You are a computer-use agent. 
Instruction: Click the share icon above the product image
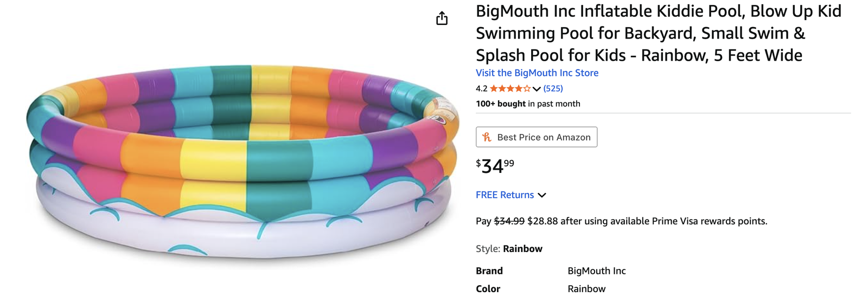pyautogui.click(x=442, y=18)
